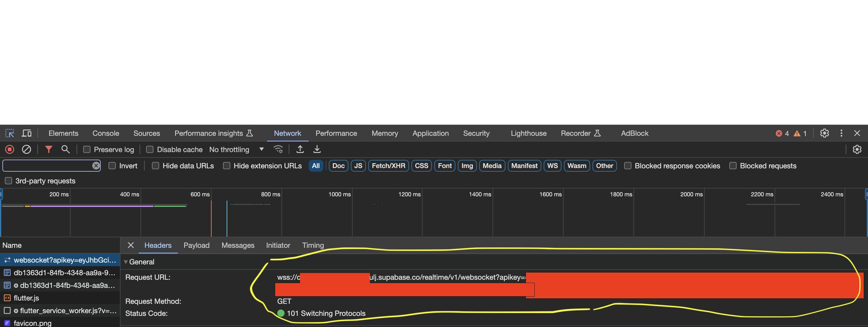Collapse the General headers section

[126, 262]
